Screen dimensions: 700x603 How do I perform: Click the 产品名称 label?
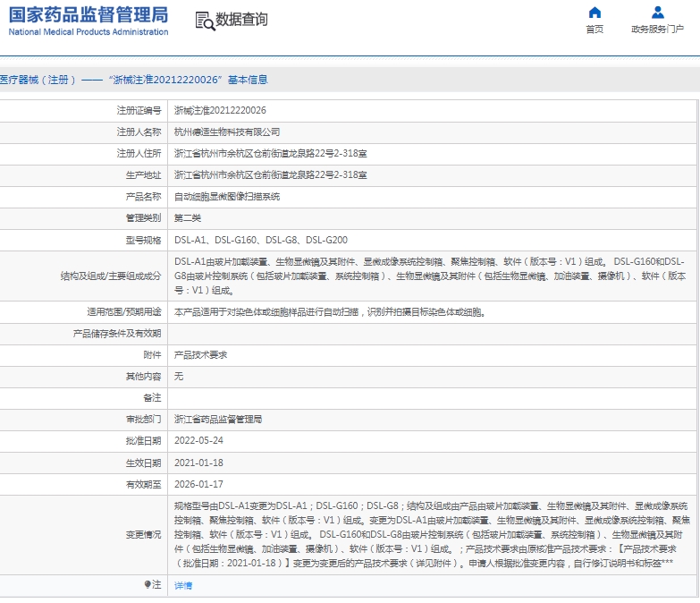click(x=143, y=197)
